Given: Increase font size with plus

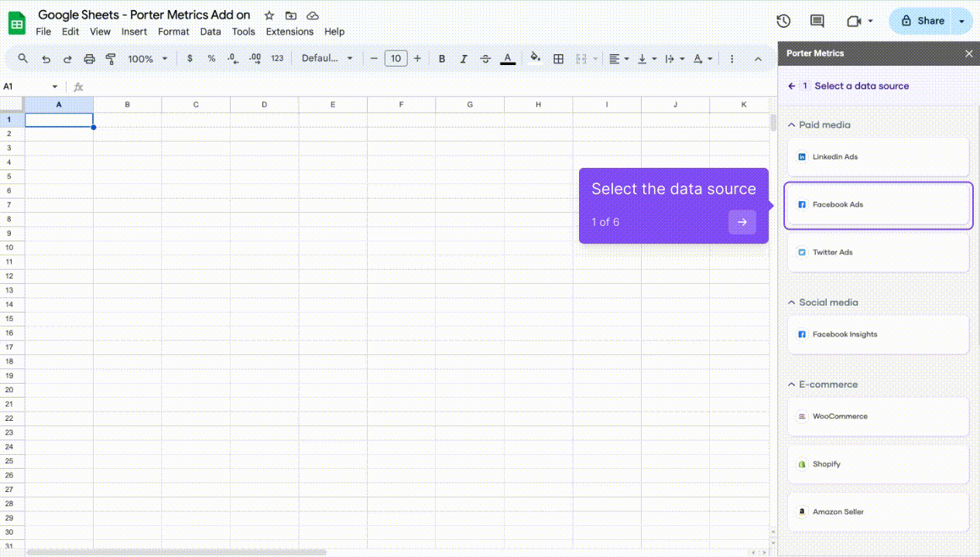Looking at the screenshot, I should tap(417, 59).
